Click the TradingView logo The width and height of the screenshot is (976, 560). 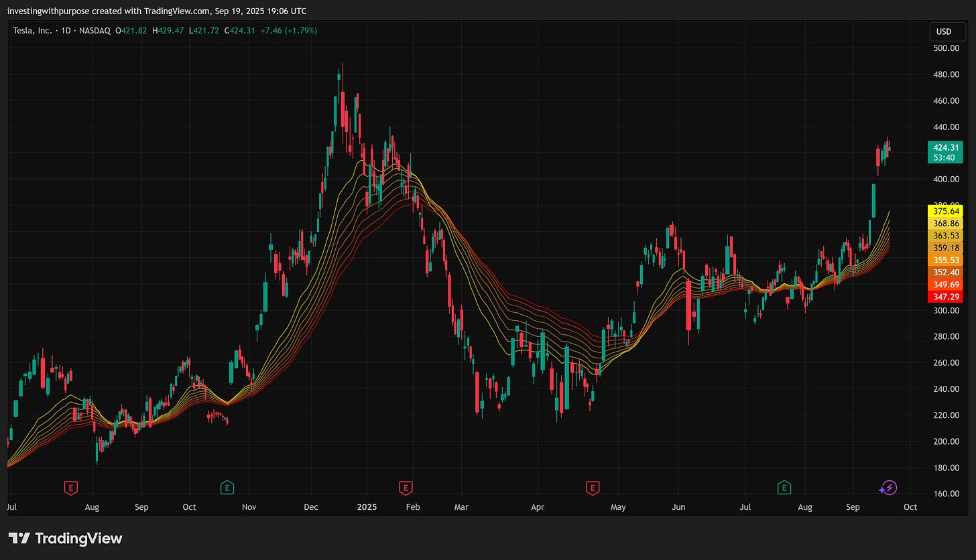tap(66, 538)
